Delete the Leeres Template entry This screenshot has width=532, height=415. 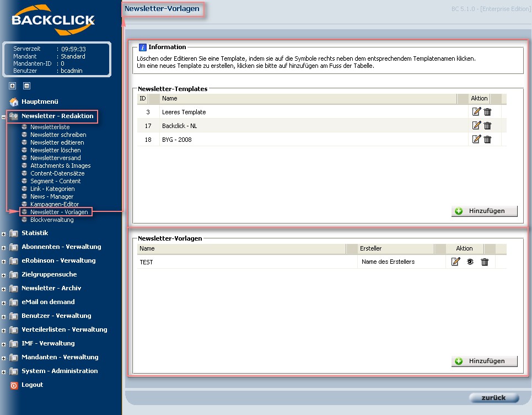coord(487,111)
